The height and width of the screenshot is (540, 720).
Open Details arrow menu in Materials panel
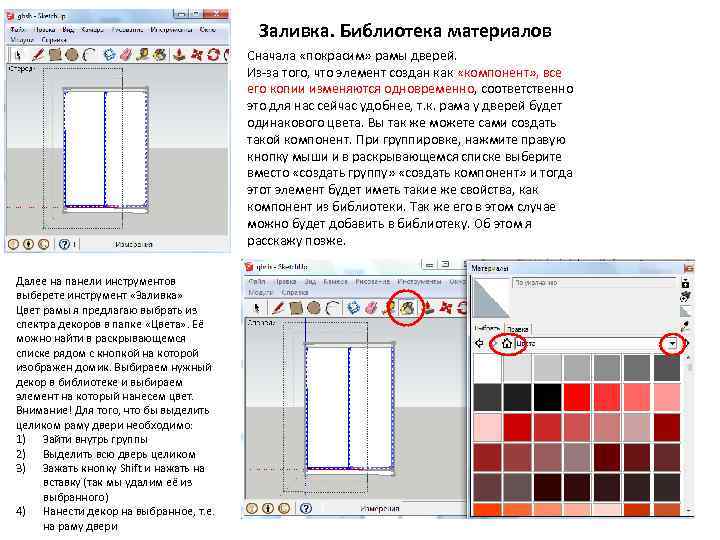point(687,343)
